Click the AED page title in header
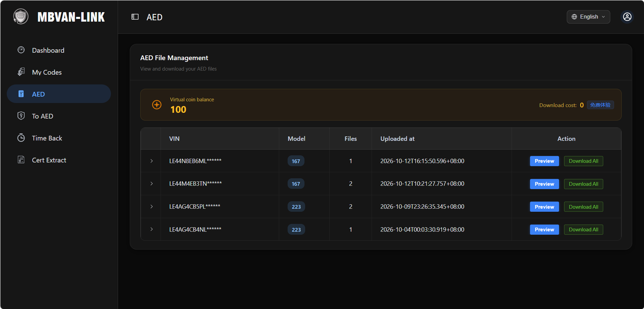 click(x=154, y=17)
